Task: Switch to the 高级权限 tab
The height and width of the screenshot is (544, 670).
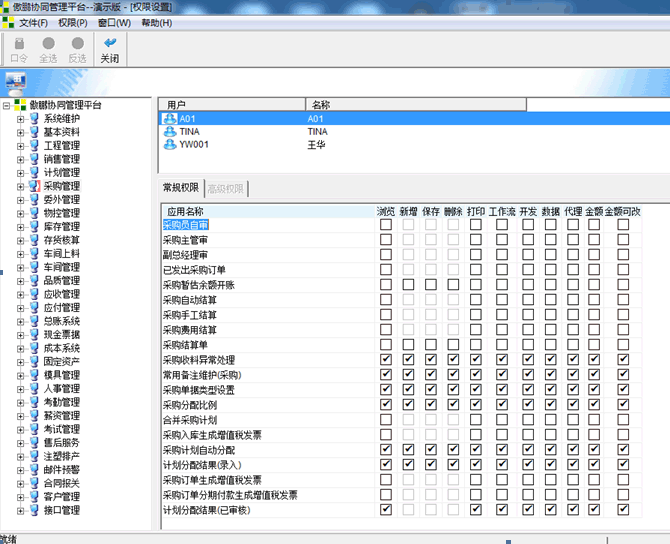Action: 225,188
